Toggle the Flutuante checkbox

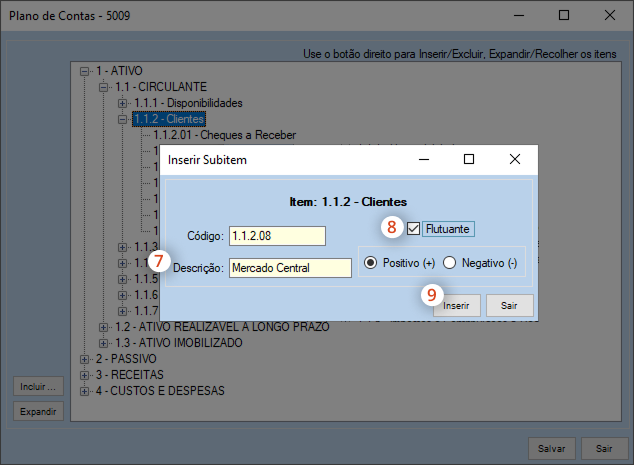(414, 228)
